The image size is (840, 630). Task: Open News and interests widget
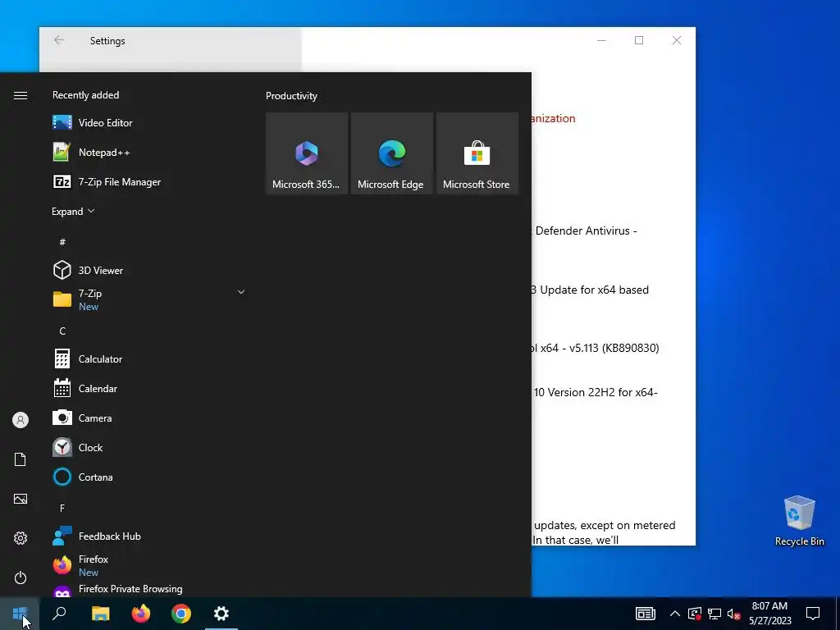645,614
